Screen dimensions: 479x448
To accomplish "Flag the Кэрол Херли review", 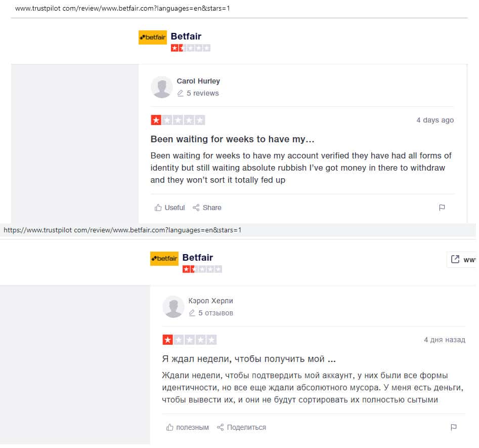I will pyautogui.click(x=453, y=427).
